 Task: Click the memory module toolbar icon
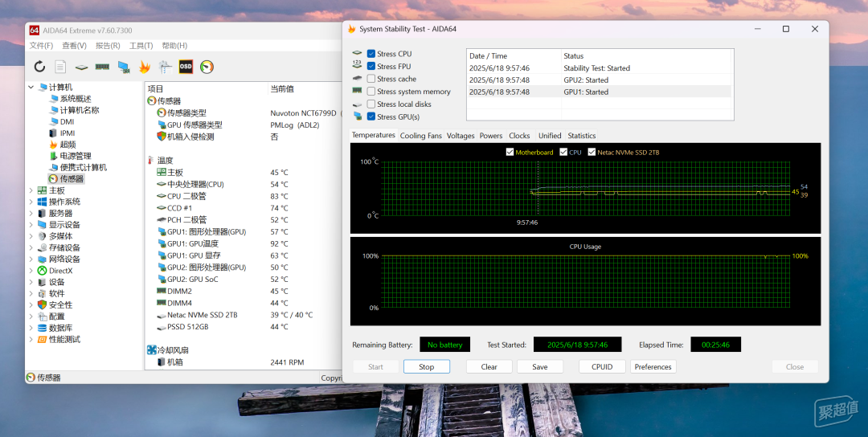pyautogui.click(x=102, y=67)
